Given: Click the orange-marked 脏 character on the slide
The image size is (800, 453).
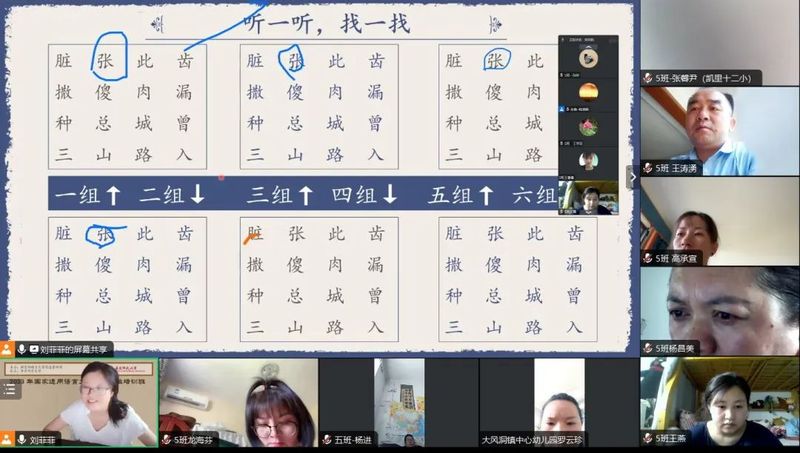Looking at the screenshot, I should click(255, 233).
